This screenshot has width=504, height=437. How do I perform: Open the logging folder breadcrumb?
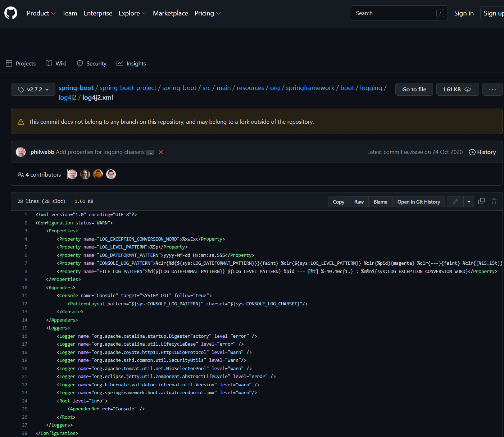(x=371, y=88)
